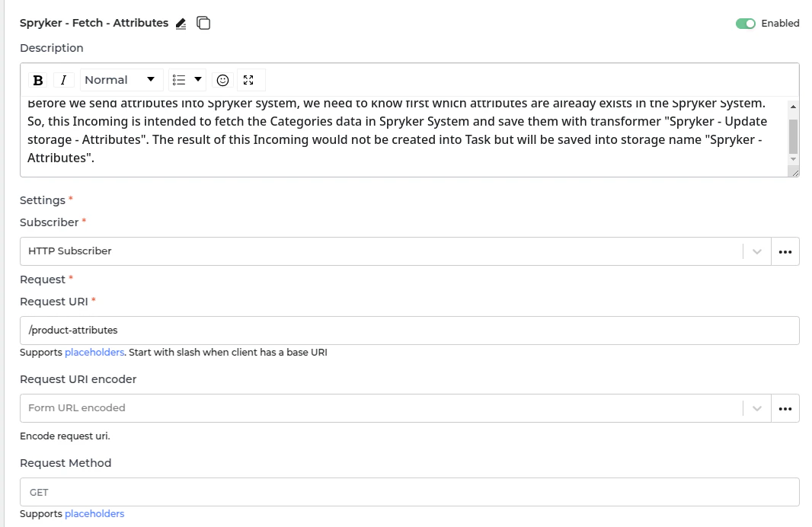Toggle fullscreen description editor
This screenshot has width=812, height=527.
pyautogui.click(x=248, y=80)
